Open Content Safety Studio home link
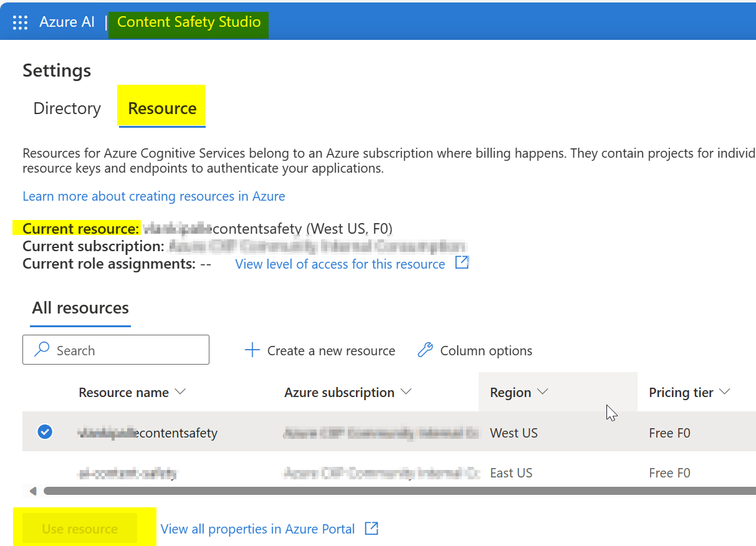Image resolution: width=756 pixels, height=546 pixels. 189,22
